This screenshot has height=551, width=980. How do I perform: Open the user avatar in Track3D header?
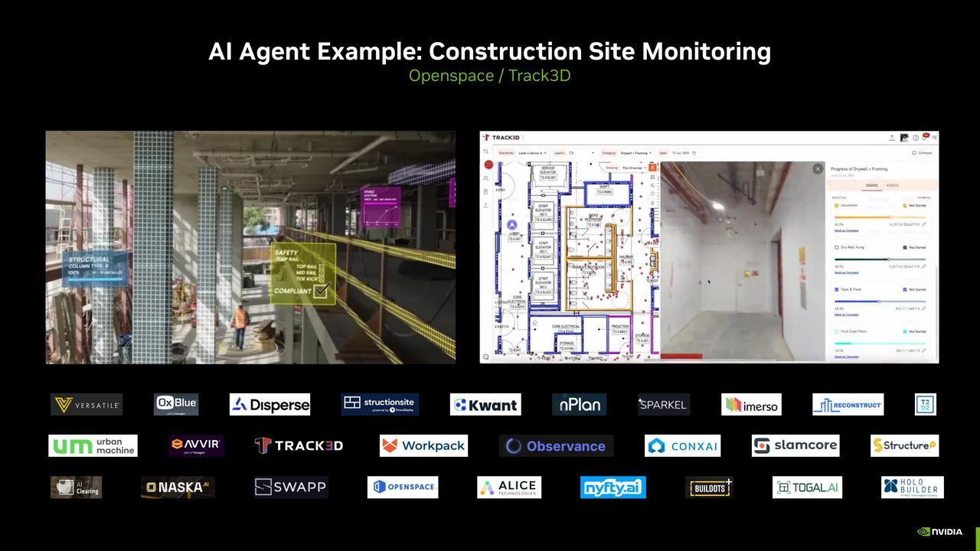[x=904, y=138]
